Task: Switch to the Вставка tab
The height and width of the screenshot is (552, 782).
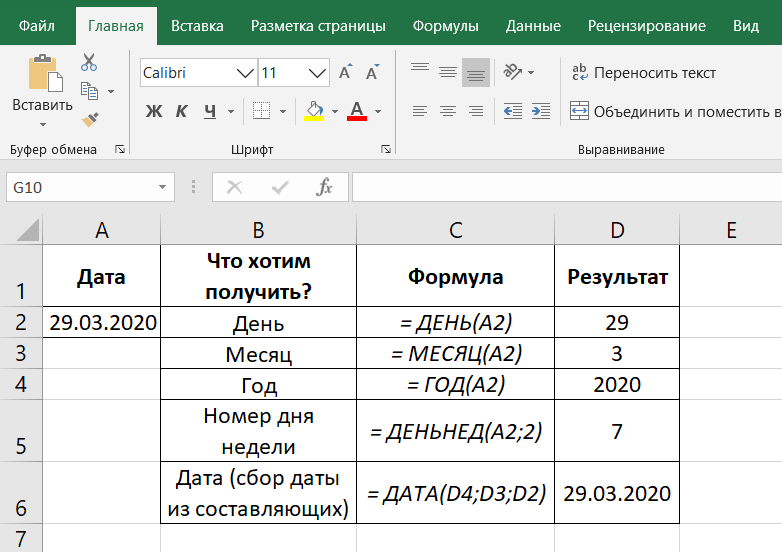Action: coord(197,26)
